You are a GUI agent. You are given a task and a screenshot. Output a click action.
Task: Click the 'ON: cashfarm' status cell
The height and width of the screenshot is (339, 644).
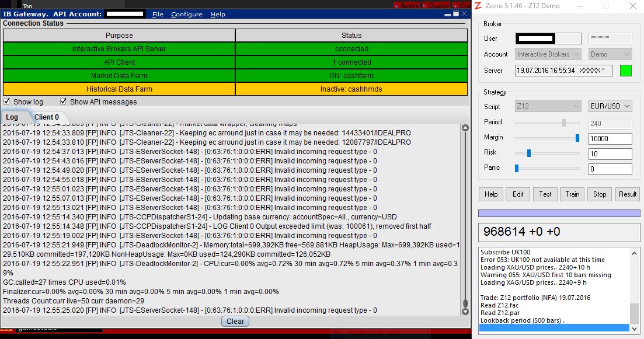351,75
